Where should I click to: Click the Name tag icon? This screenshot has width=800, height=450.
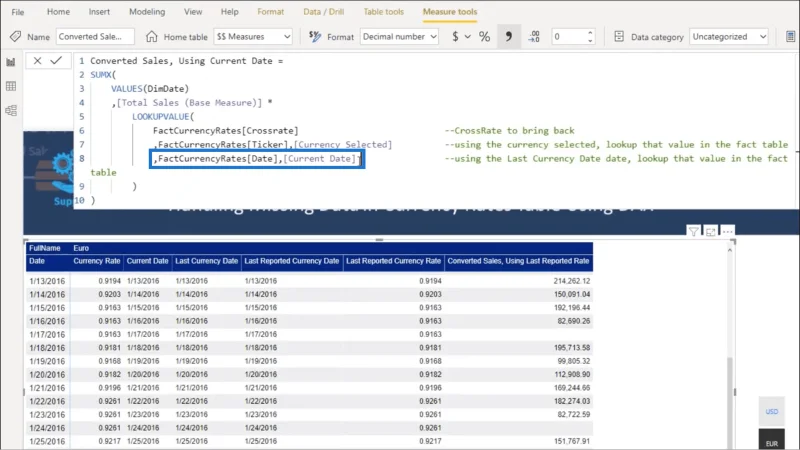tap(15, 37)
